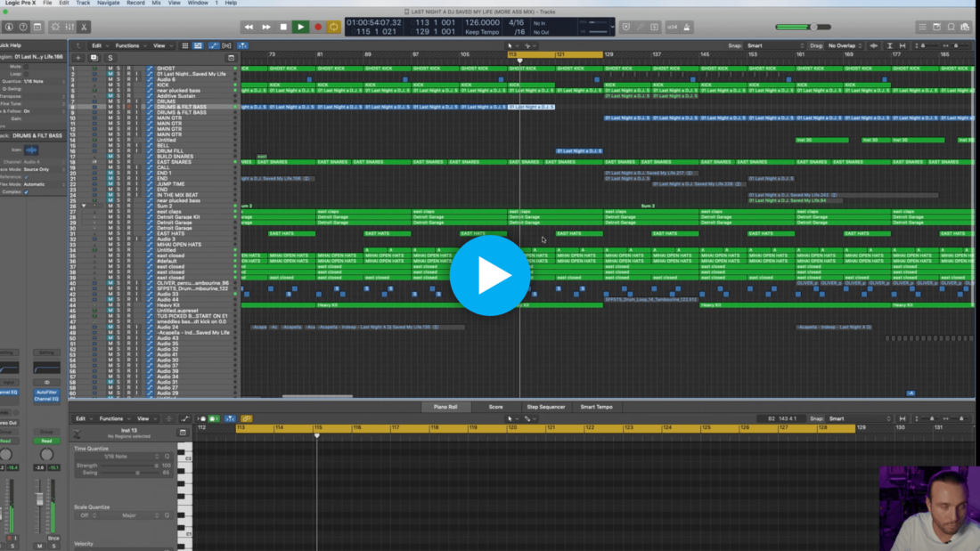Open the Library/Inspector info button
Viewport: 980px width, 551px height.
(x=9, y=27)
